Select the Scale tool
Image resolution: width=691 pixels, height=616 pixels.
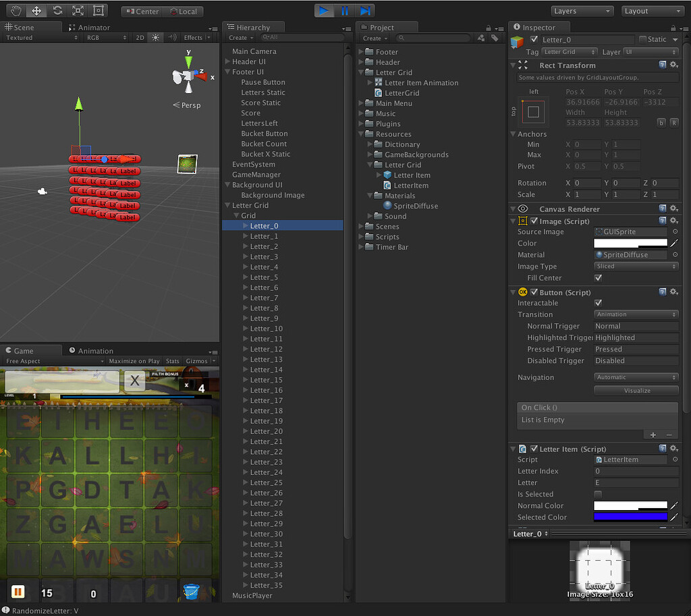point(78,11)
